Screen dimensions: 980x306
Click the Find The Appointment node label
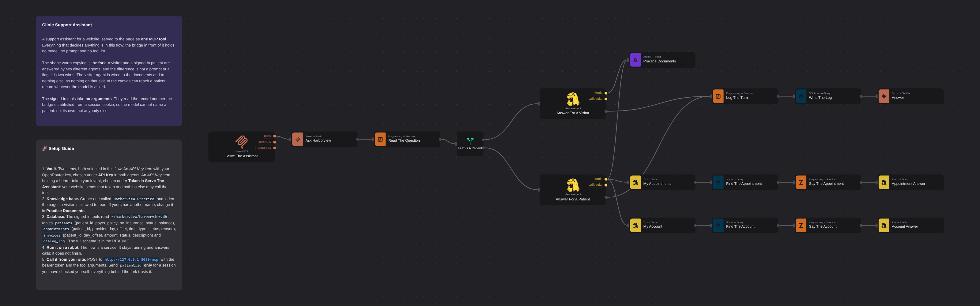[x=744, y=184]
